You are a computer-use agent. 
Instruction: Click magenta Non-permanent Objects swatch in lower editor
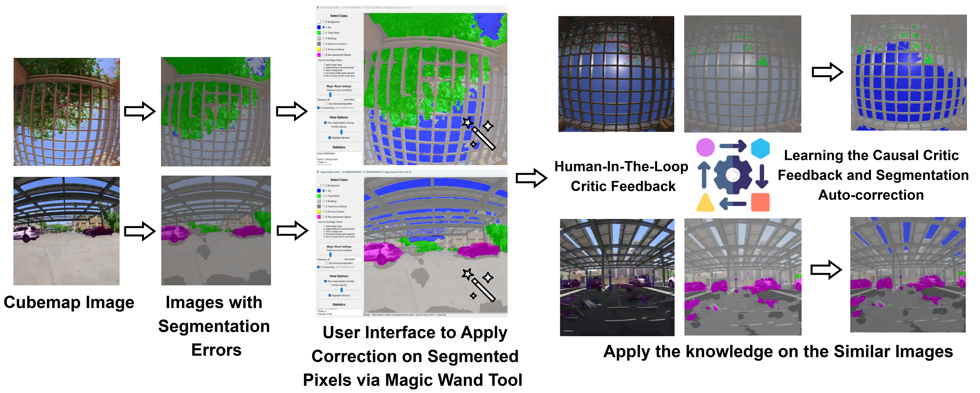(319, 217)
